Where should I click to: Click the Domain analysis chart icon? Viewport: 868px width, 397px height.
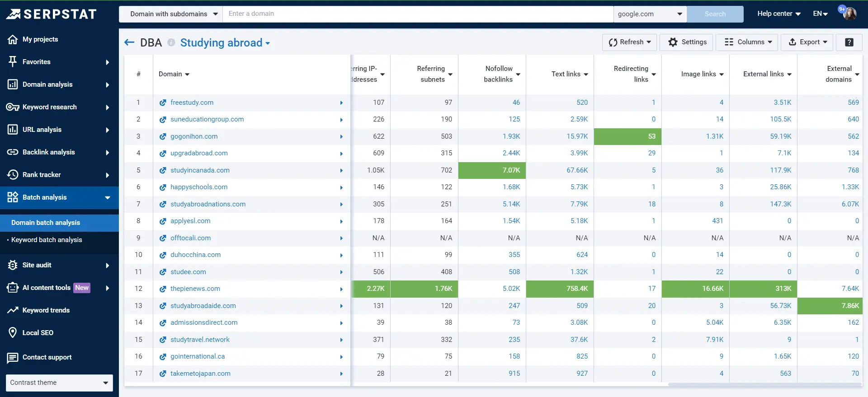pyautogui.click(x=13, y=84)
